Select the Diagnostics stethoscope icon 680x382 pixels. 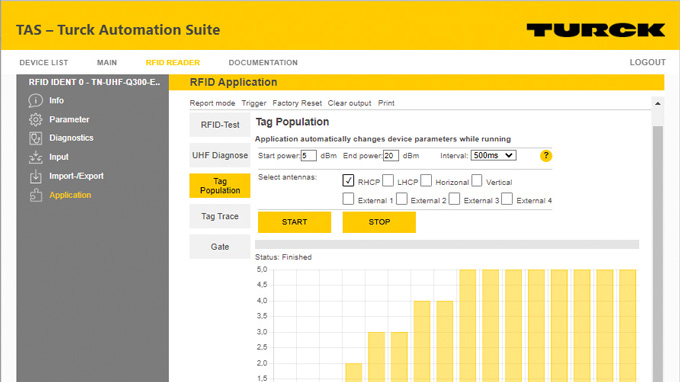click(x=36, y=138)
